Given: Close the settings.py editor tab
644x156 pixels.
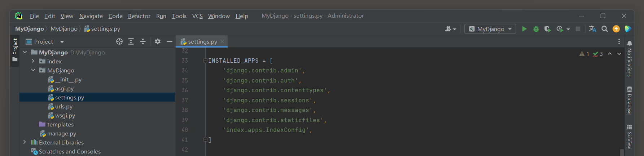Looking at the screenshot, I should click(x=222, y=41).
